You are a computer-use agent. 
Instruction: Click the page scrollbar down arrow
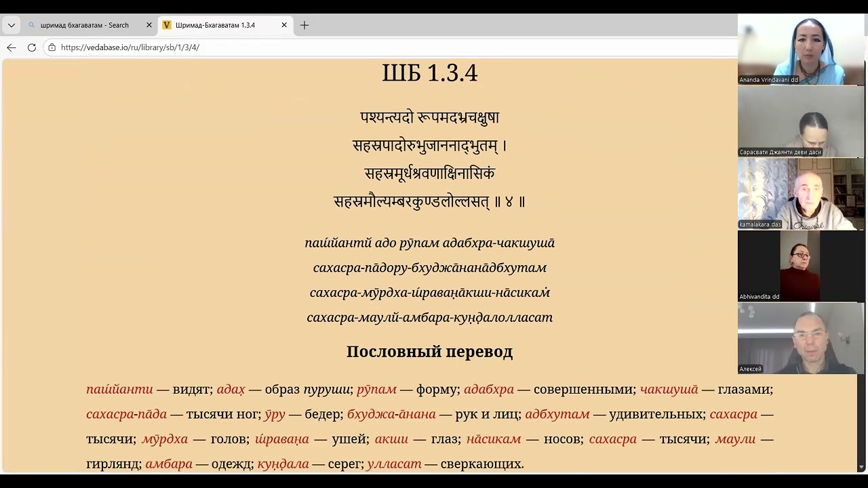862,467
